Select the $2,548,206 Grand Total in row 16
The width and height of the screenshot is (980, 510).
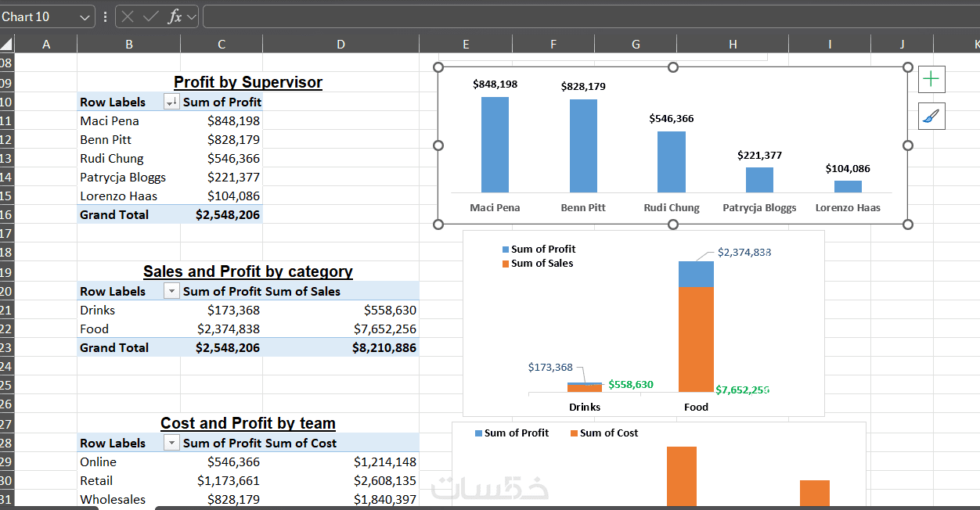222,214
